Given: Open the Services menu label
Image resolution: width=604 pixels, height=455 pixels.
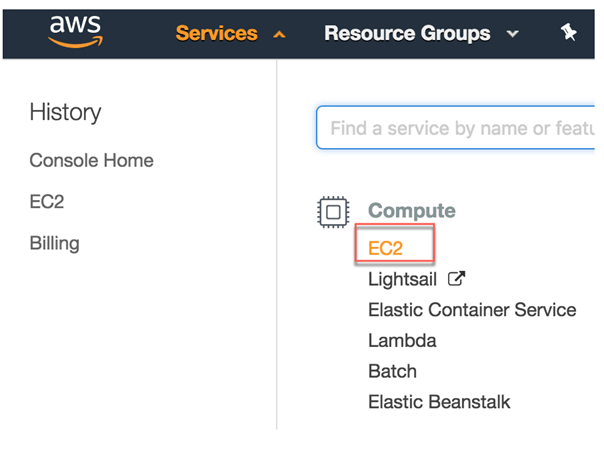Looking at the screenshot, I should (216, 33).
